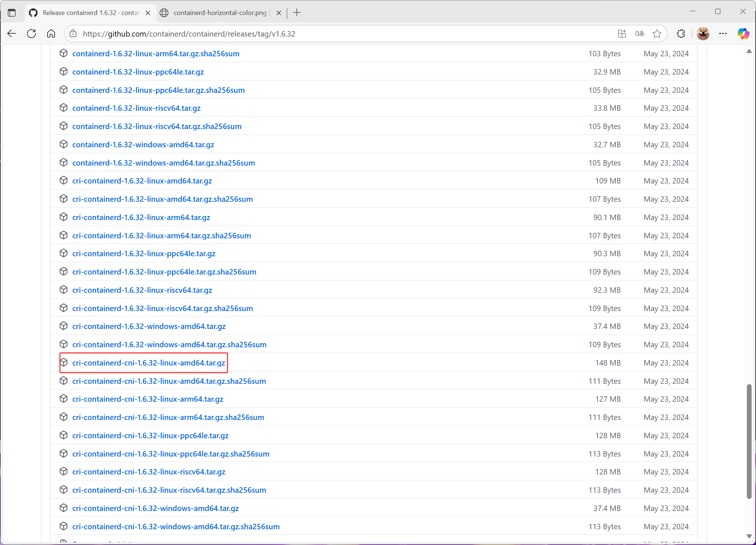Open the user profile avatar

pyautogui.click(x=703, y=34)
